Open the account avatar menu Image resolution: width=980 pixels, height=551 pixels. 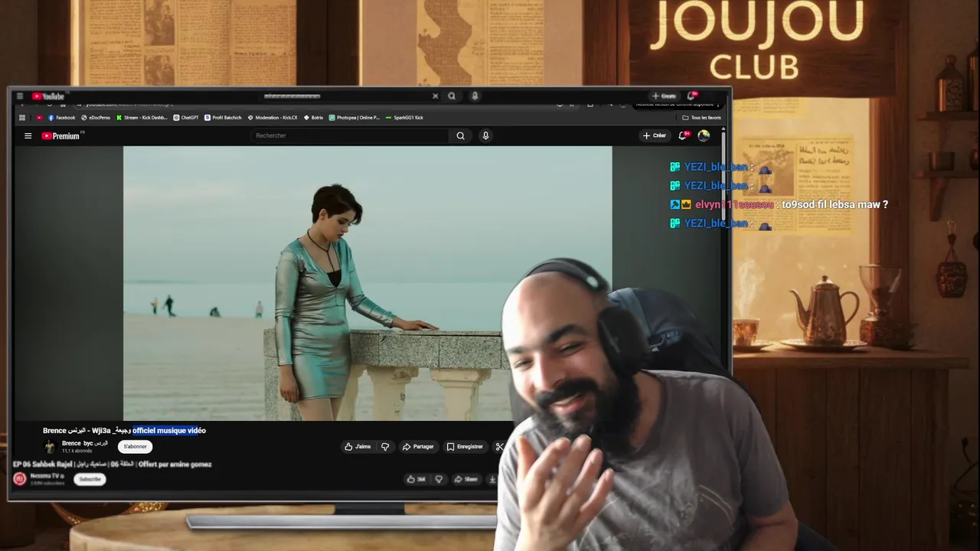click(x=704, y=135)
